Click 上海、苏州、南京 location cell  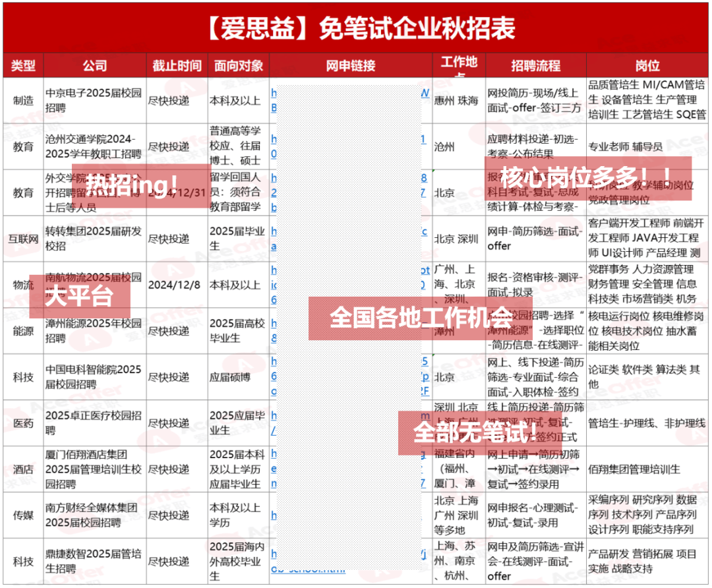tap(459, 561)
